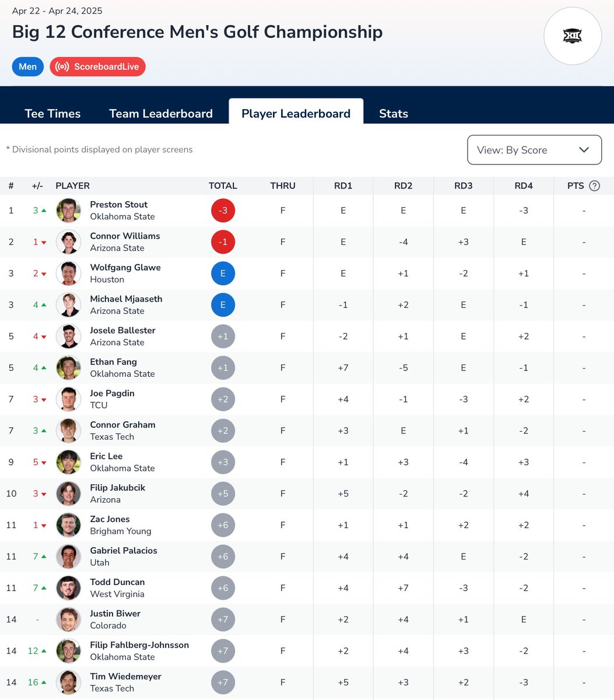The image size is (614, 700).
Task: Click the Apr 22 - Apr 24, 2025 date text
Action: tap(57, 10)
